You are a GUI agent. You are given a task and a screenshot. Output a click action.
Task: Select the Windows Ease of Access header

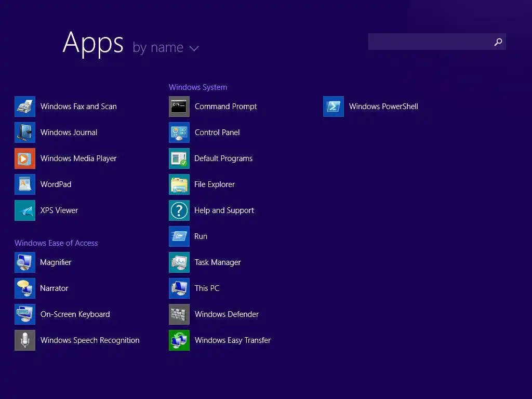pyautogui.click(x=56, y=243)
